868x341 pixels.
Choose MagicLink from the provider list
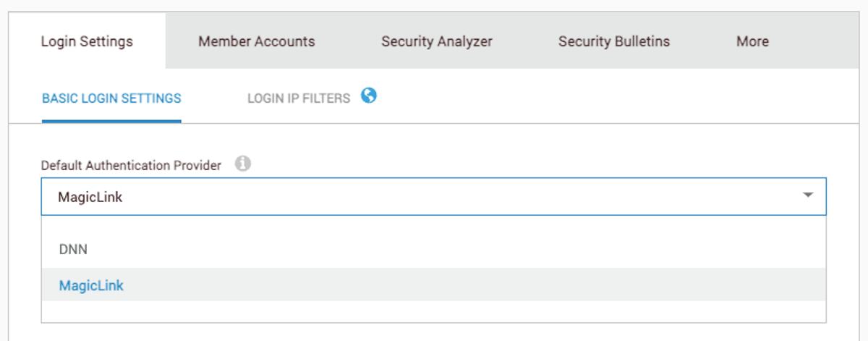(x=433, y=285)
